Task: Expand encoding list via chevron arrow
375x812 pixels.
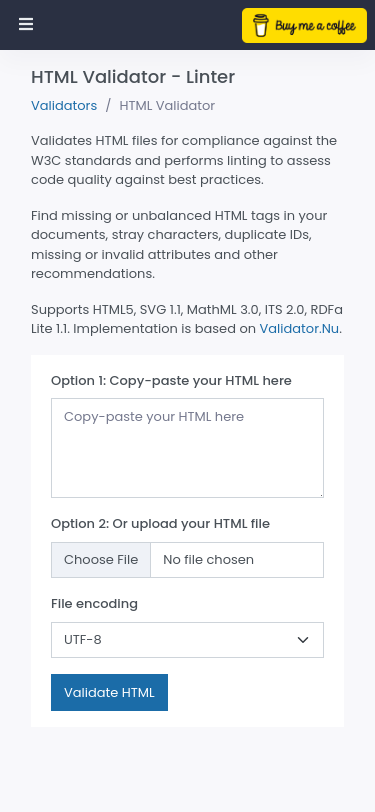Action: pos(303,640)
